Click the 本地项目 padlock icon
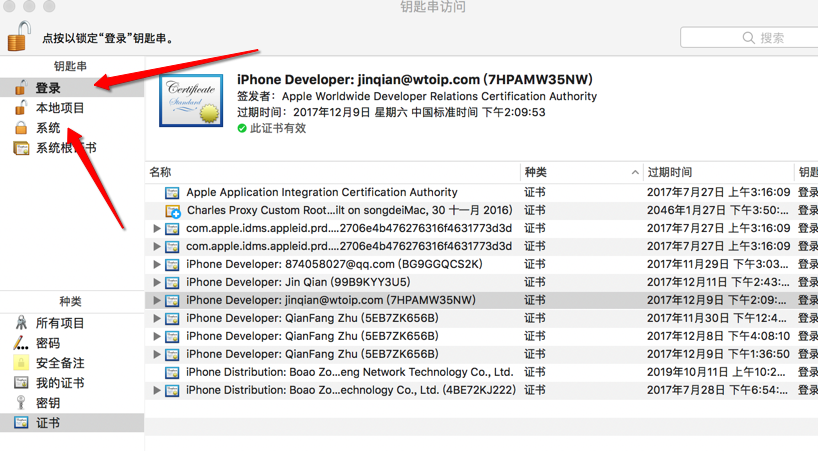The image size is (818, 451). pyautogui.click(x=20, y=107)
